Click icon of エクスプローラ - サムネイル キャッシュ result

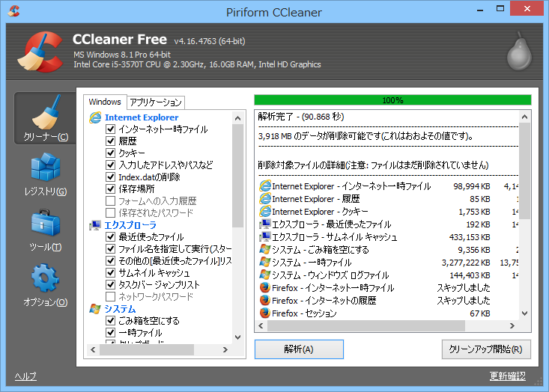[265, 237]
